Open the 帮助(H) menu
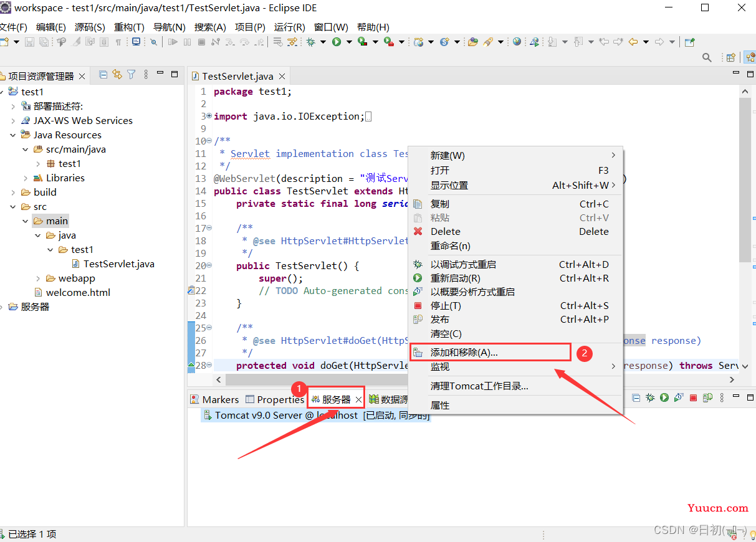Image resolution: width=756 pixels, height=542 pixels. [x=373, y=27]
